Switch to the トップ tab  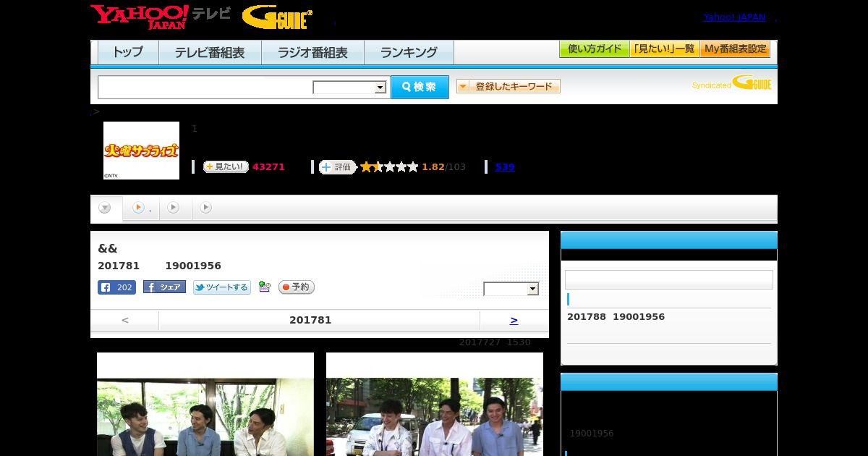click(x=128, y=52)
